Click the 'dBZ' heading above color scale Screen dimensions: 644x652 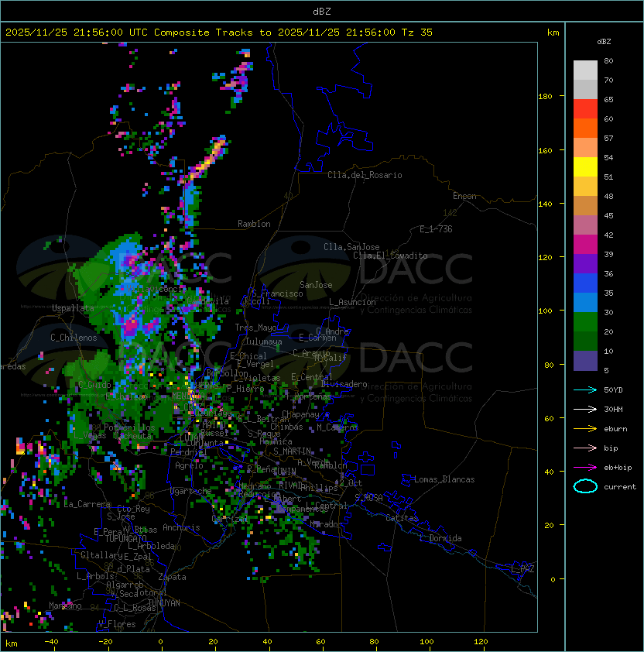point(604,42)
